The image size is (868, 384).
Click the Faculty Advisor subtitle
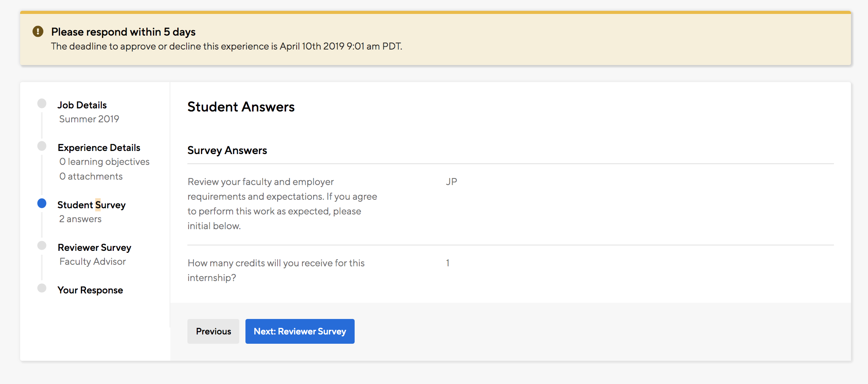93,261
